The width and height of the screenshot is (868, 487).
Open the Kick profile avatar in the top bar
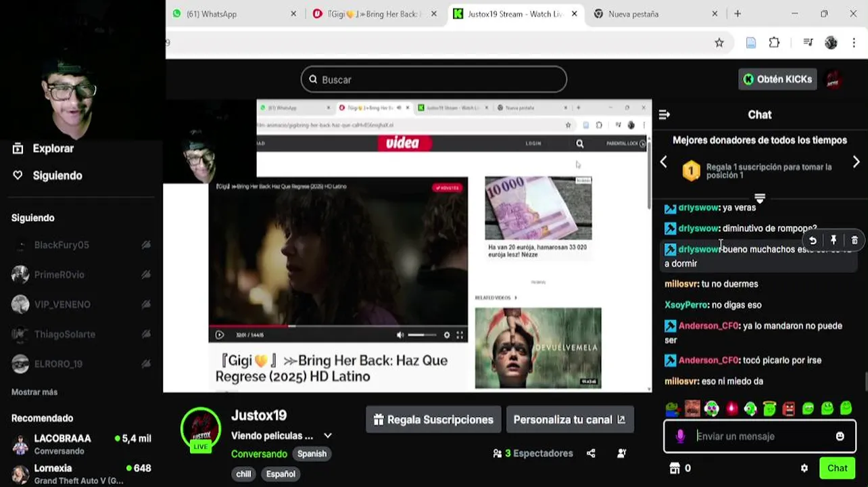pyautogui.click(x=834, y=79)
